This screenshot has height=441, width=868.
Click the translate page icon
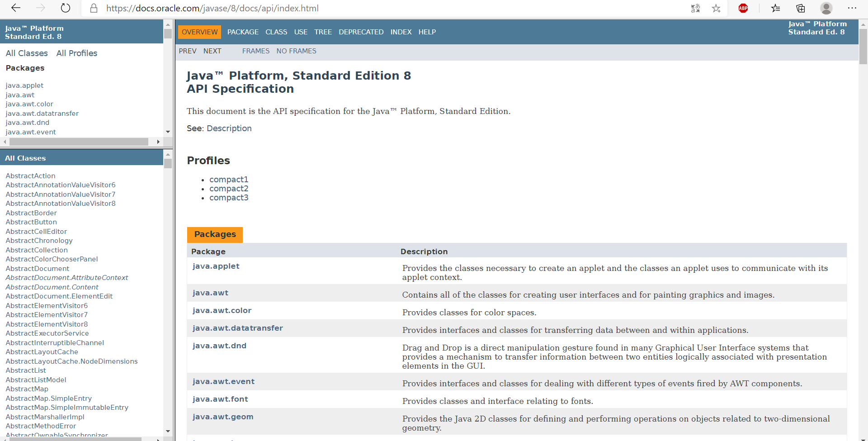click(x=695, y=8)
